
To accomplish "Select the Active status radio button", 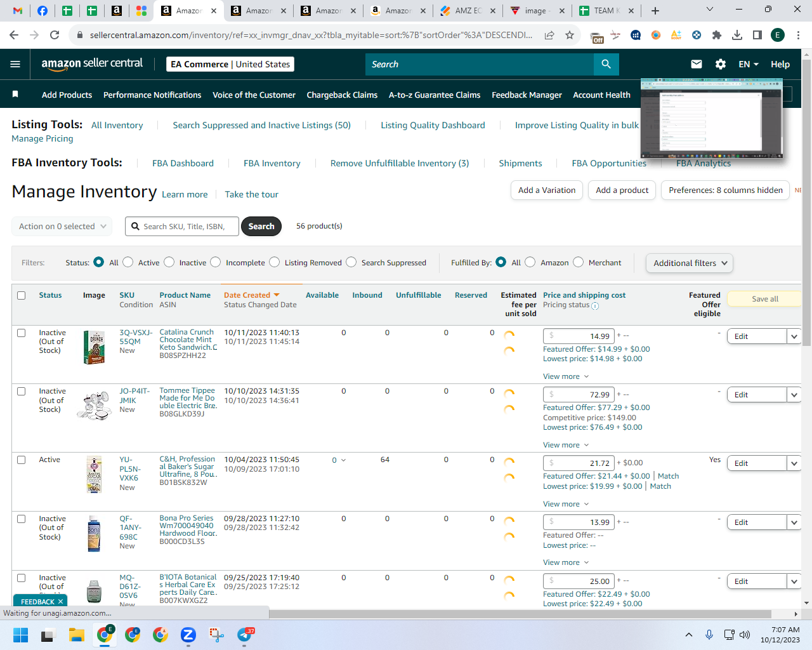I will coord(128,262).
